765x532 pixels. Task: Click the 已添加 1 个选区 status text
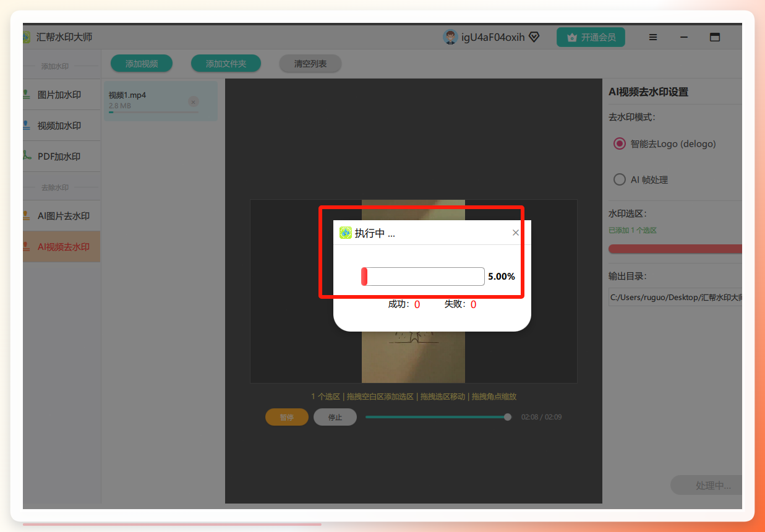(633, 230)
